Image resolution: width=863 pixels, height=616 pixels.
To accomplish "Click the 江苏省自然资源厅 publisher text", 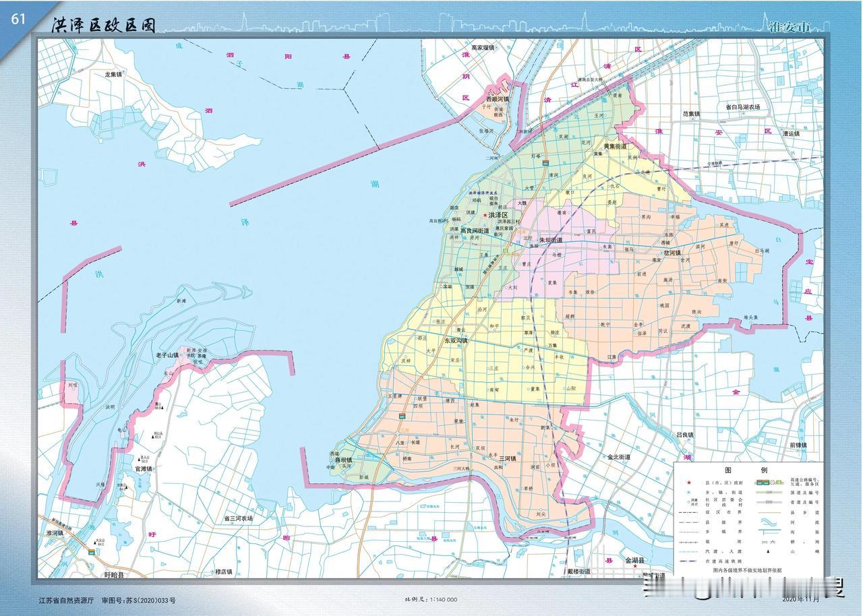I will [x=67, y=600].
